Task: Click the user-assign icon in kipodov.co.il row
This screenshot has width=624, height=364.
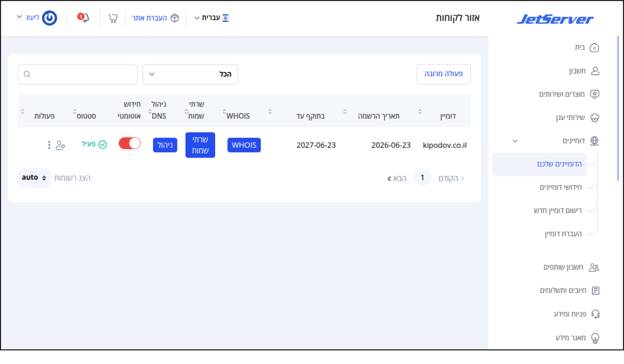Action: (x=60, y=145)
